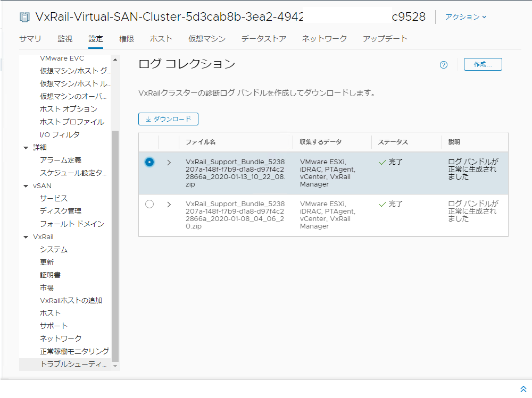
Task: Collapse the VxRail section in sidebar
Action: (x=26, y=237)
